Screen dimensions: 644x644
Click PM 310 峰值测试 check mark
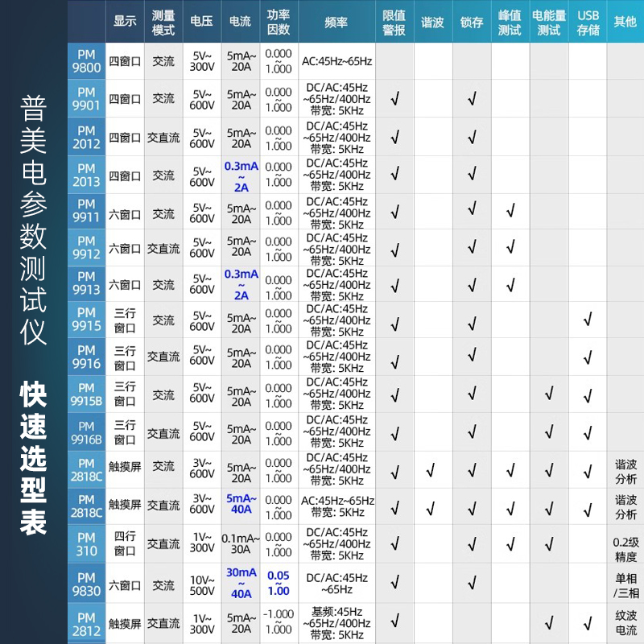[x=510, y=544]
